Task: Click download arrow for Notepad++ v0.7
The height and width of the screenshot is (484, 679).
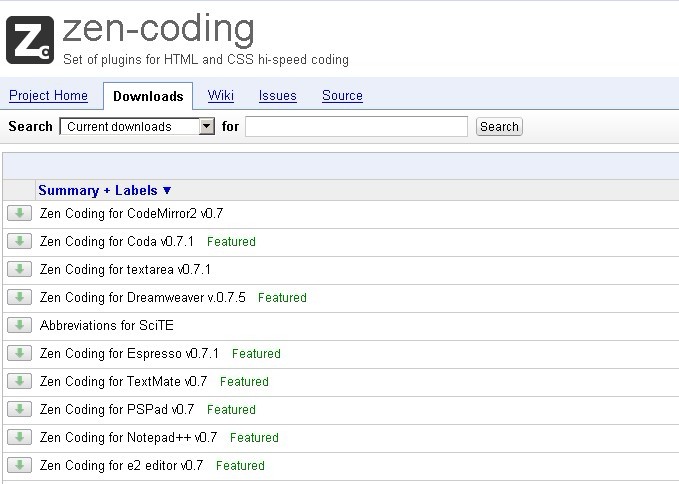Action: click(19, 437)
